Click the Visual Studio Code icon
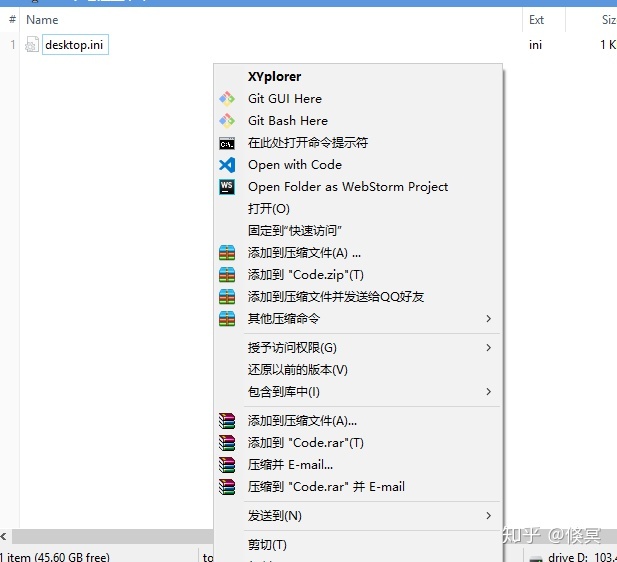617x562 pixels. [x=227, y=165]
